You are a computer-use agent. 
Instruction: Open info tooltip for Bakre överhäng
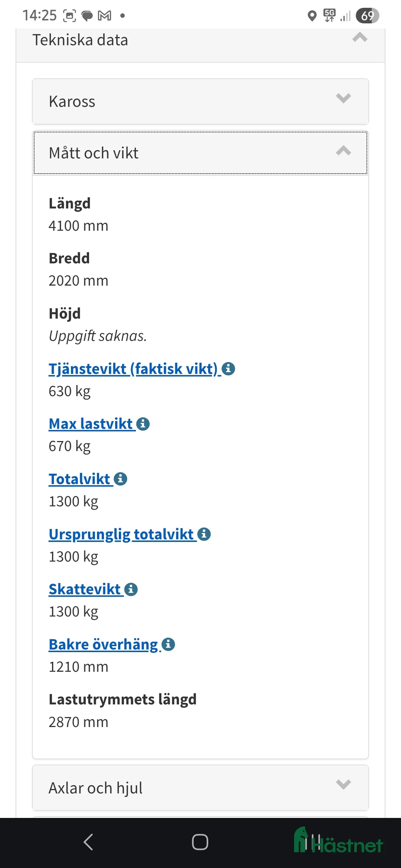click(x=167, y=644)
